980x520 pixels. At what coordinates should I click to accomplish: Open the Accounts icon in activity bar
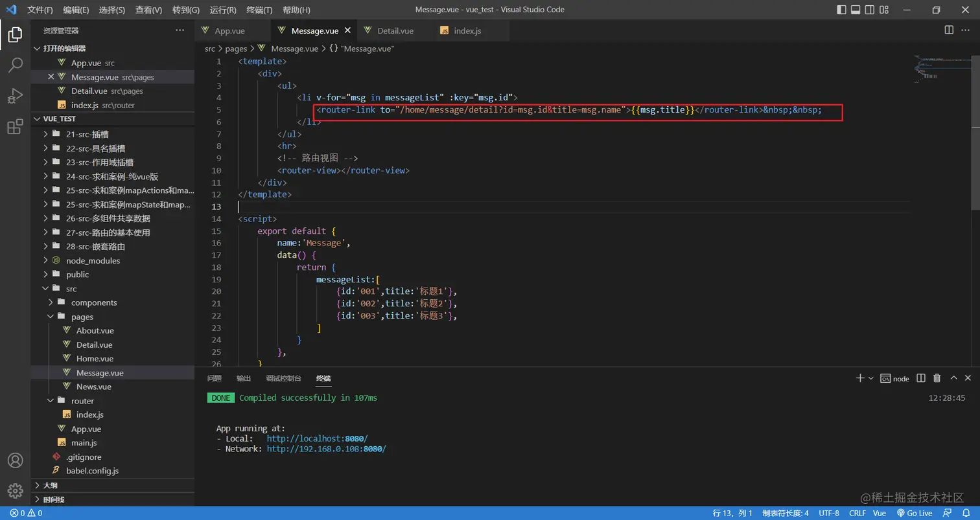pos(15,460)
